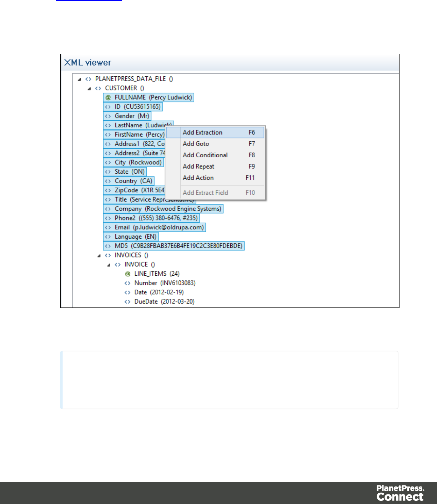Click the element icon beside State
This screenshot has width=437, height=504.
click(108, 172)
